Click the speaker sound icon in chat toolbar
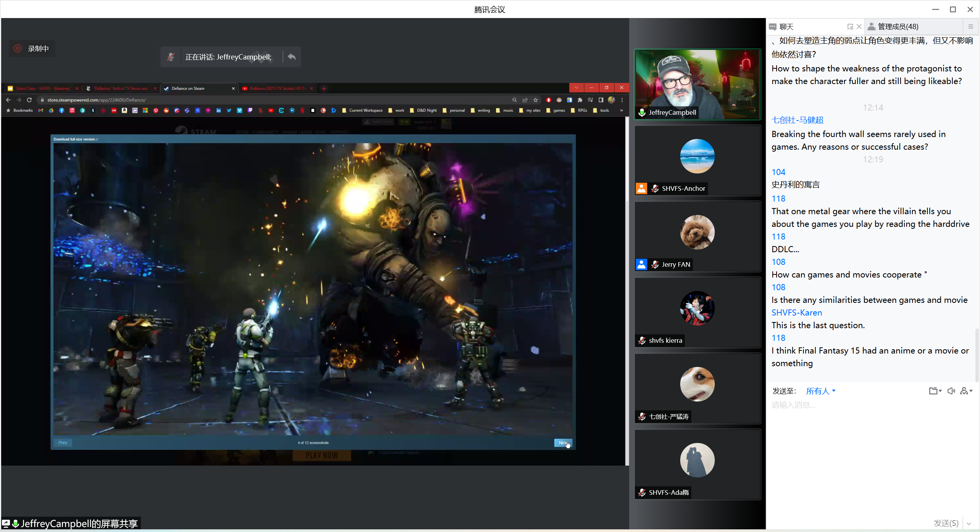This screenshot has width=980, height=532. click(x=951, y=391)
